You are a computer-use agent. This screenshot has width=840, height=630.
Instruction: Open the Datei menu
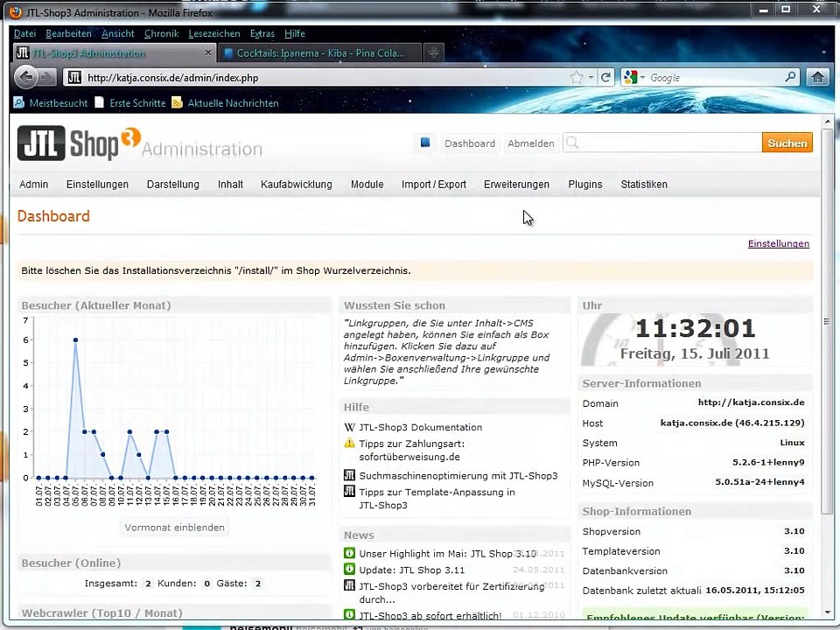pyautogui.click(x=24, y=33)
